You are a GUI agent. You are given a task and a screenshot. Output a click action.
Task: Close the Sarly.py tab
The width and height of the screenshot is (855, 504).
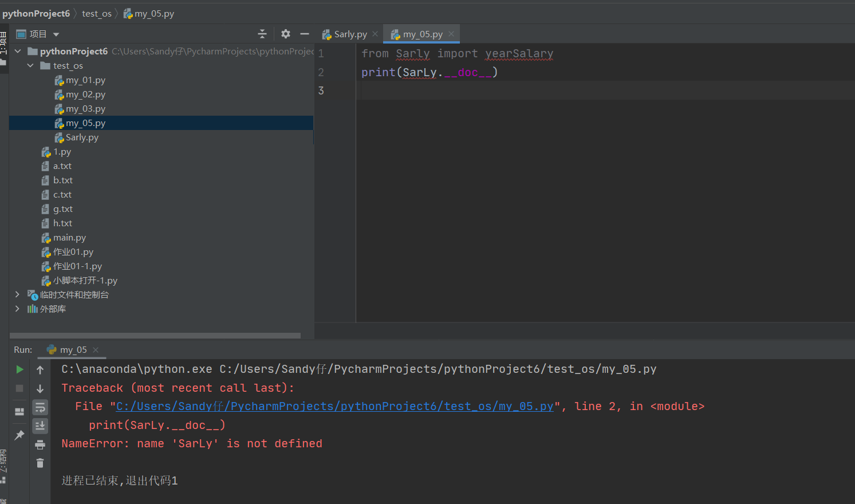pos(375,34)
